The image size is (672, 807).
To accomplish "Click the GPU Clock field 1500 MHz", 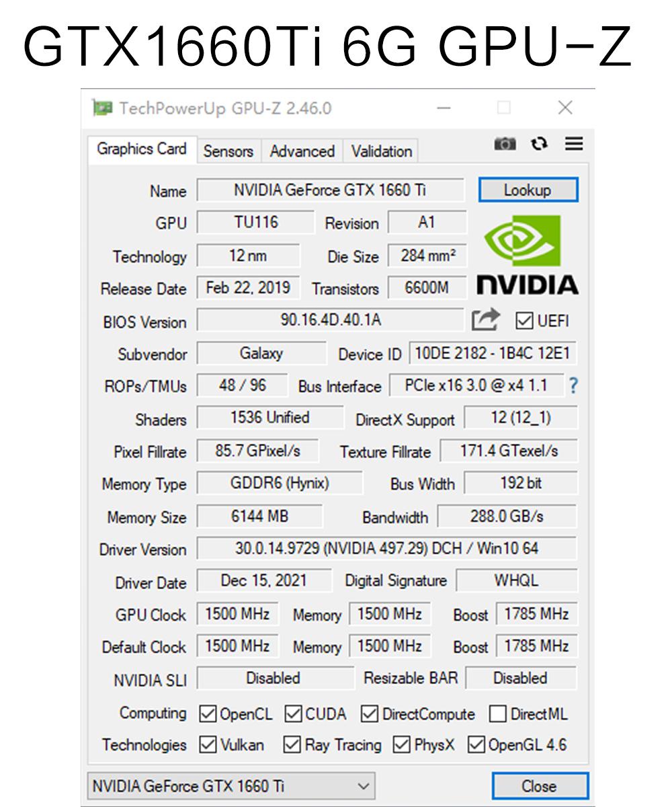I will [237, 614].
